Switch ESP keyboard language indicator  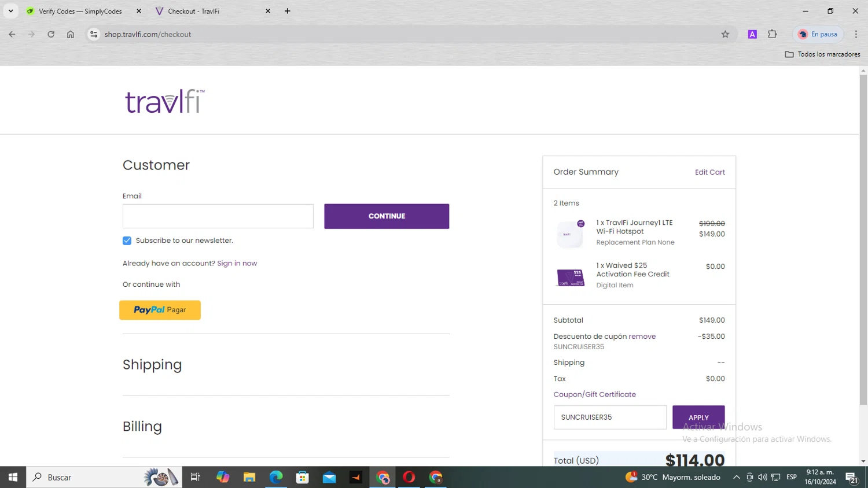pos(792,477)
